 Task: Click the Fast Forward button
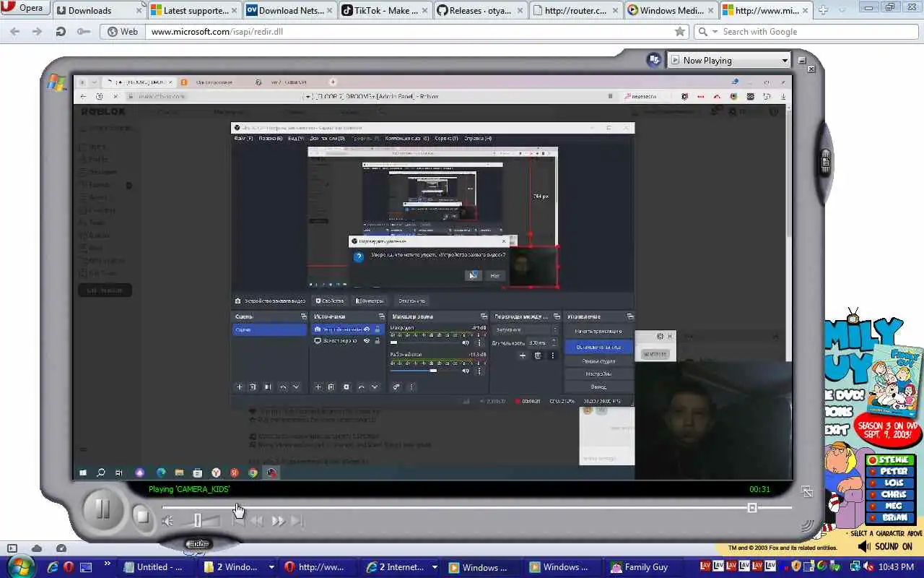point(278,521)
